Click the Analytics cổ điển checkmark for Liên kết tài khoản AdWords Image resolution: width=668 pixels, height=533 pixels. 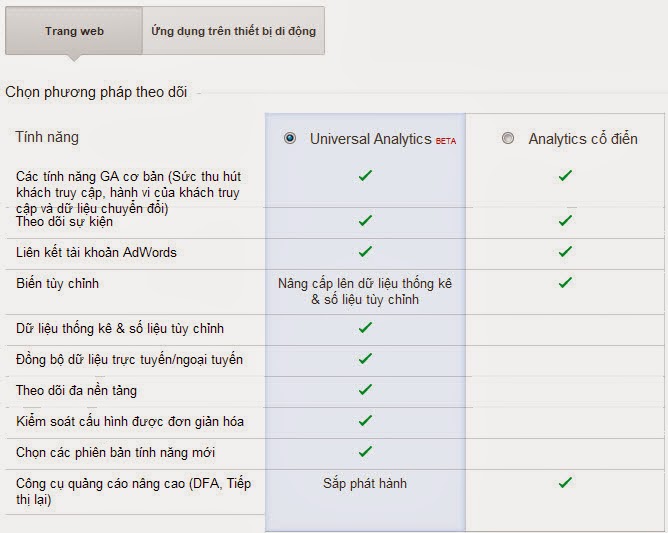(x=565, y=251)
